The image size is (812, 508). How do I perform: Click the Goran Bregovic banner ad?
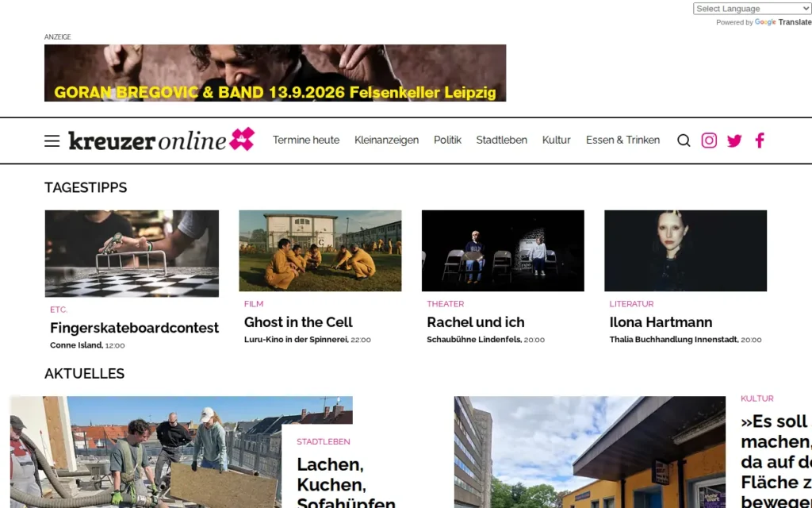[275, 72]
